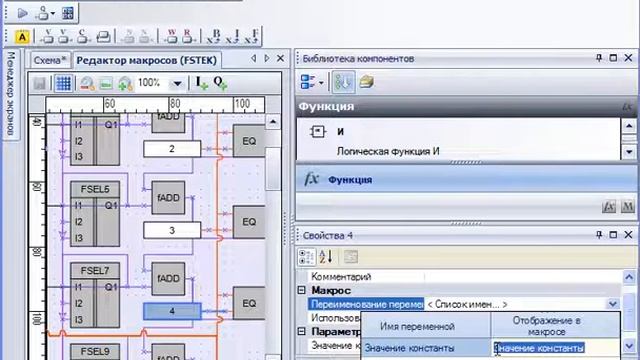
Task: Select the Переименование переменных property row
Action: coord(366,304)
